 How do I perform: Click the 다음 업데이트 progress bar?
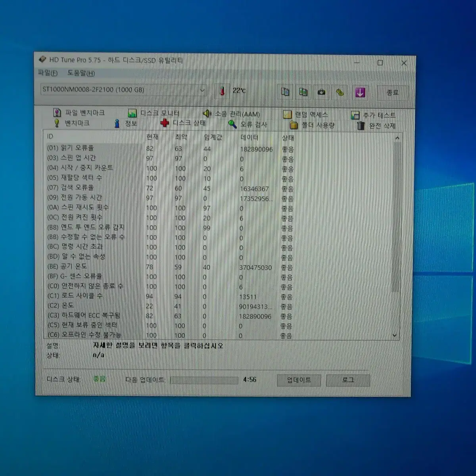[204, 380]
